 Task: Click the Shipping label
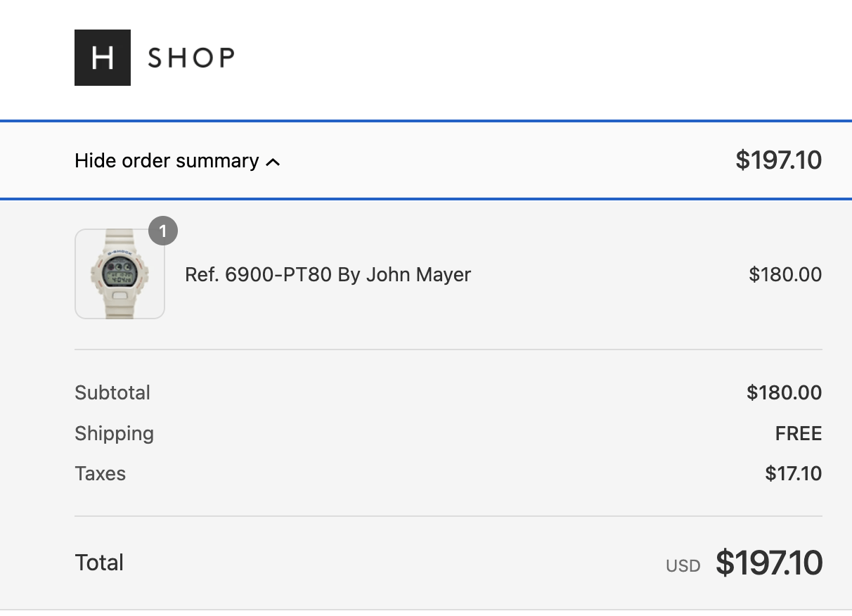tap(114, 434)
